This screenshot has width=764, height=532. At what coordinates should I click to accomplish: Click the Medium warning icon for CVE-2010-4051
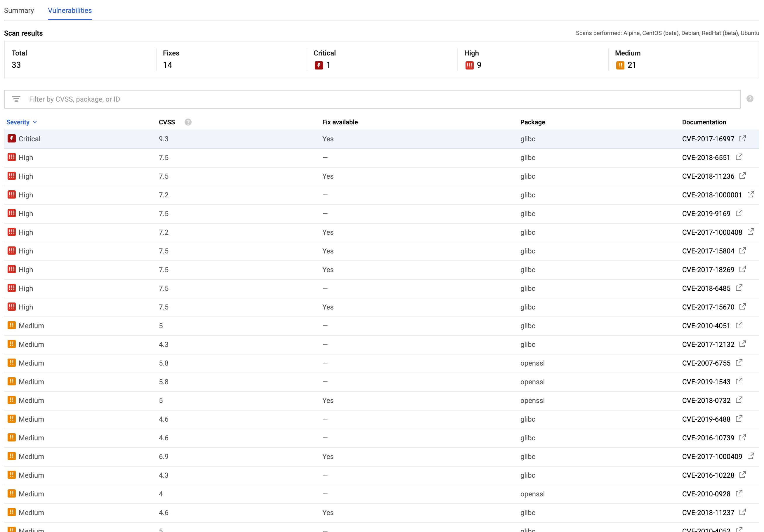[x=11, y=325]
